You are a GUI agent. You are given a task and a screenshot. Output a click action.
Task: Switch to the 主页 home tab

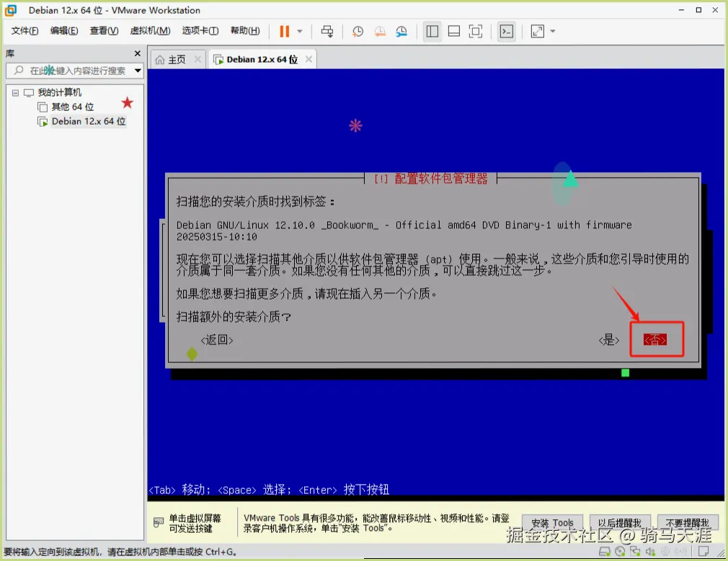pos(177,59)
